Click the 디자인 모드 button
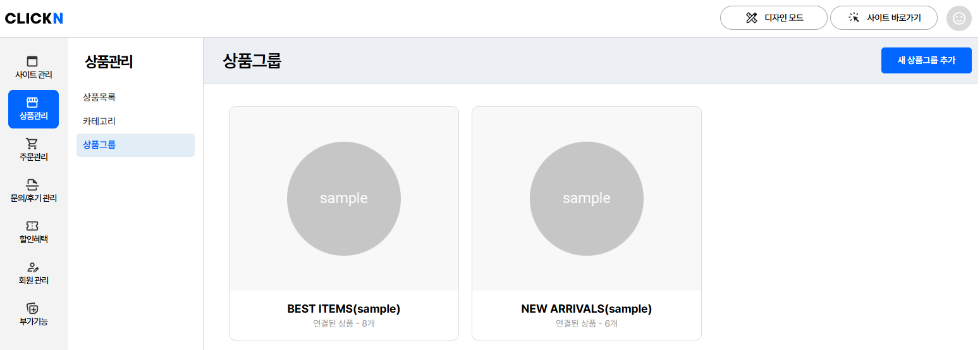980x350 pixels. [773, 18]
